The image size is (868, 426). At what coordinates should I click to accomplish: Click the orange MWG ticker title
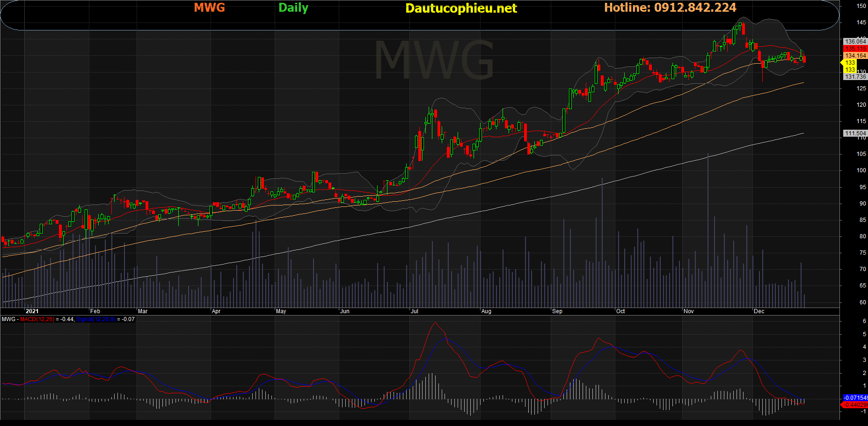point(209,7)
